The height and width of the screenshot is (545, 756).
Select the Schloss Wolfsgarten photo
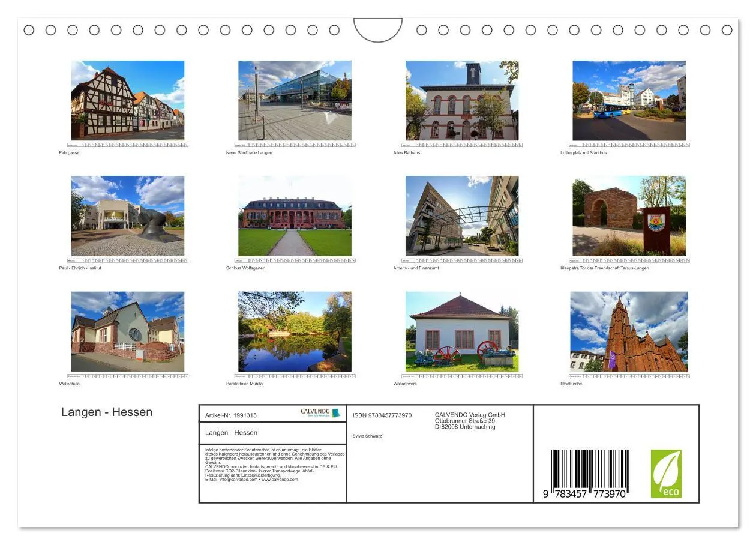tap(295, 216)
